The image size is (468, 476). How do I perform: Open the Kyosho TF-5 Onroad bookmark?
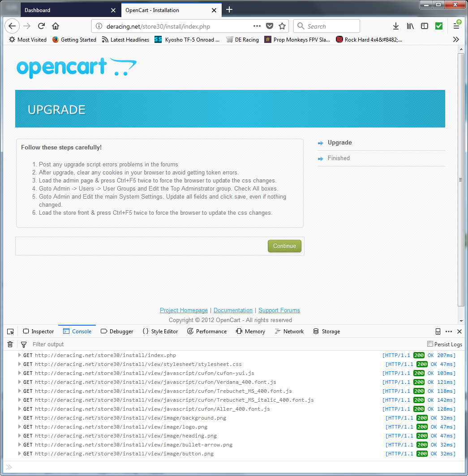(x=187, y=40)
